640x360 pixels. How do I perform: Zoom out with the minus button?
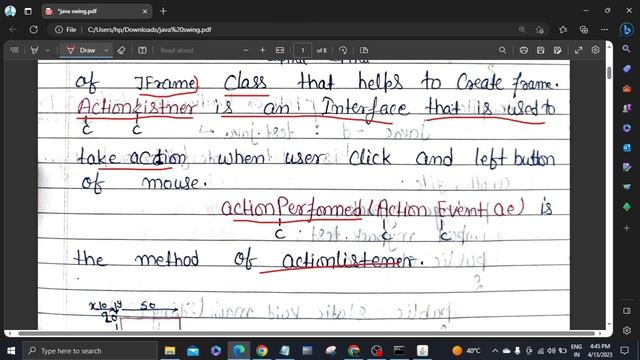[x=246, y=50]
